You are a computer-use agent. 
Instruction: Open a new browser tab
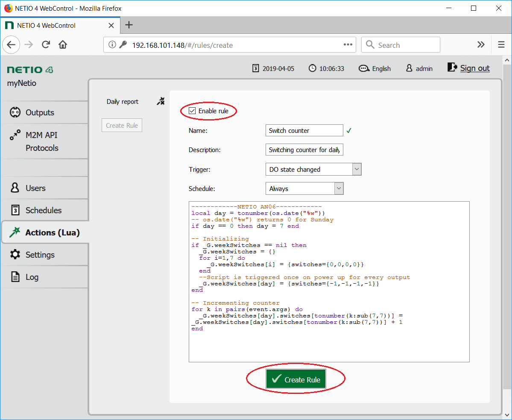(129, 25)
